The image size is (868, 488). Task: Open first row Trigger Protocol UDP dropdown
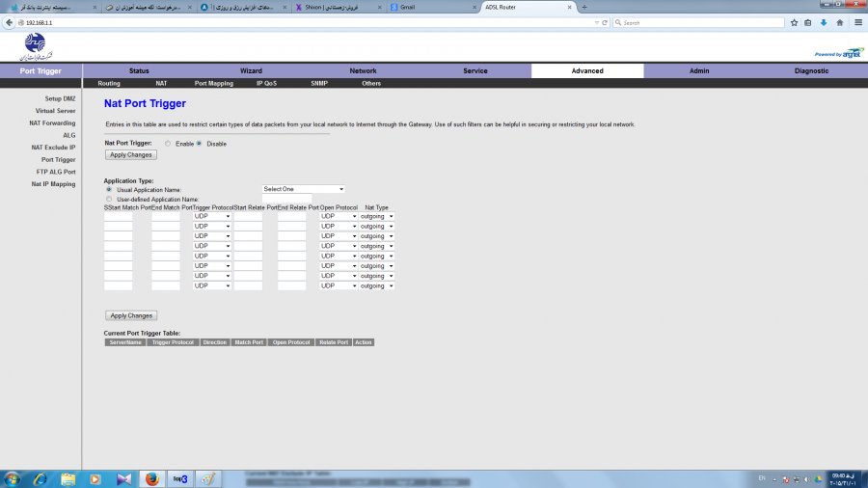point(212,216)
